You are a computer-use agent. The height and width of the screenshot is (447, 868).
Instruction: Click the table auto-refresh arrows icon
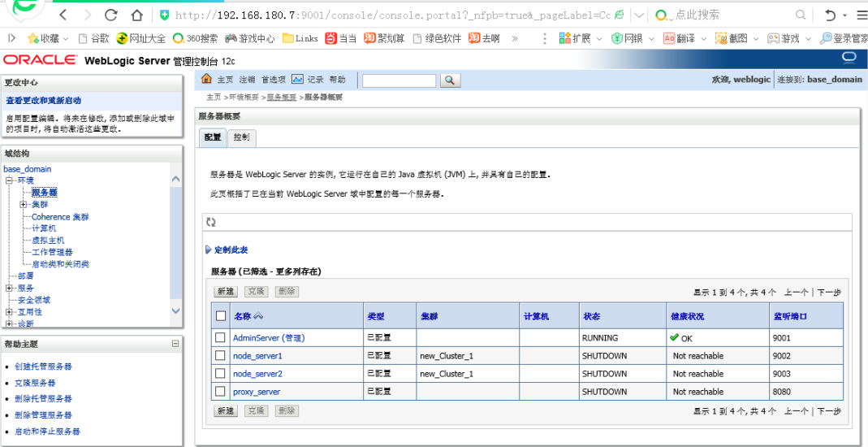(211, 222)
